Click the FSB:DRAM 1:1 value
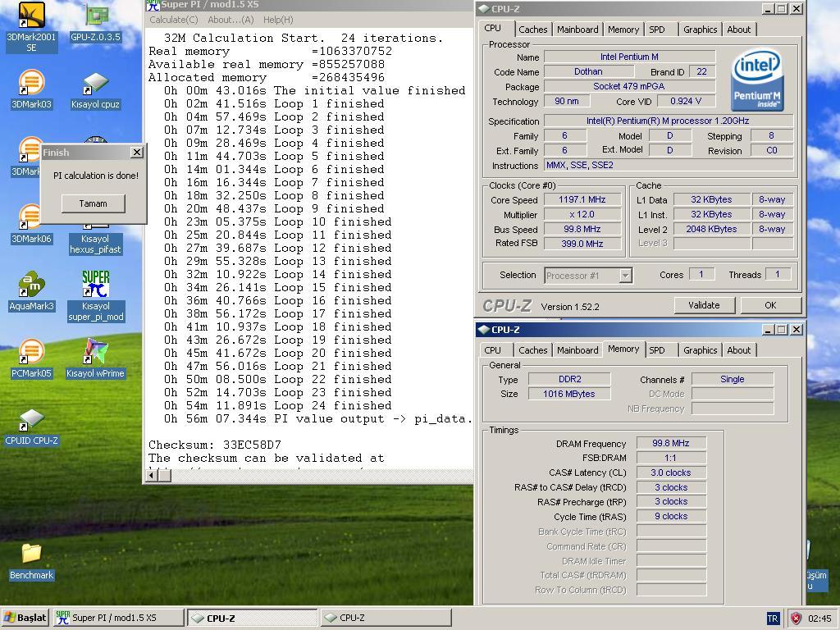The width and height of the screenshot is (840, 630). tap(671, 458)
